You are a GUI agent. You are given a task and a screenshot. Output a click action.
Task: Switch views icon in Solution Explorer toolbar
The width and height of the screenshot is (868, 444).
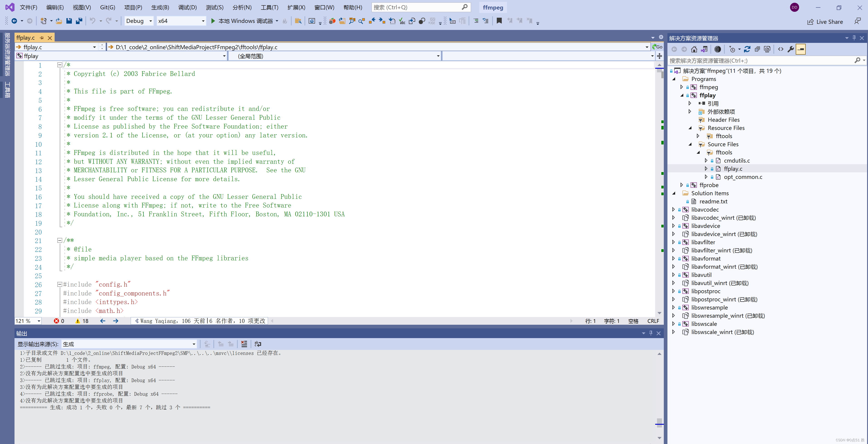coord(704,49)
